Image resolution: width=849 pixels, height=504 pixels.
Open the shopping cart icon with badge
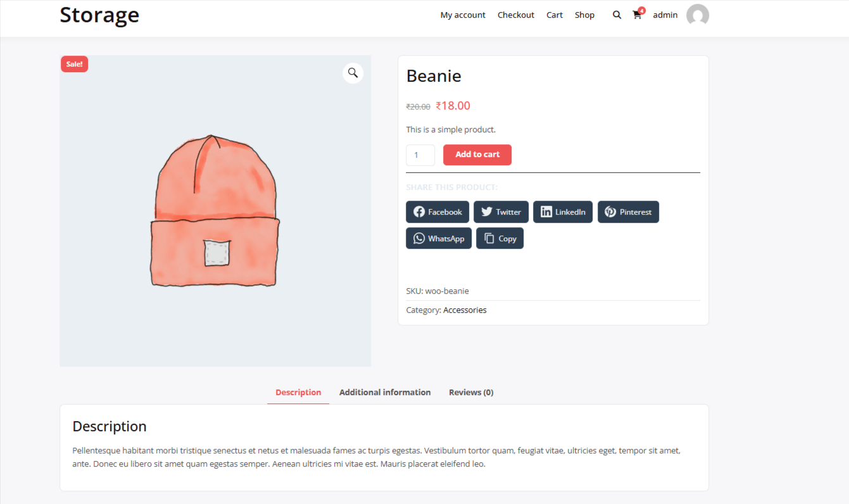point(637,15)
